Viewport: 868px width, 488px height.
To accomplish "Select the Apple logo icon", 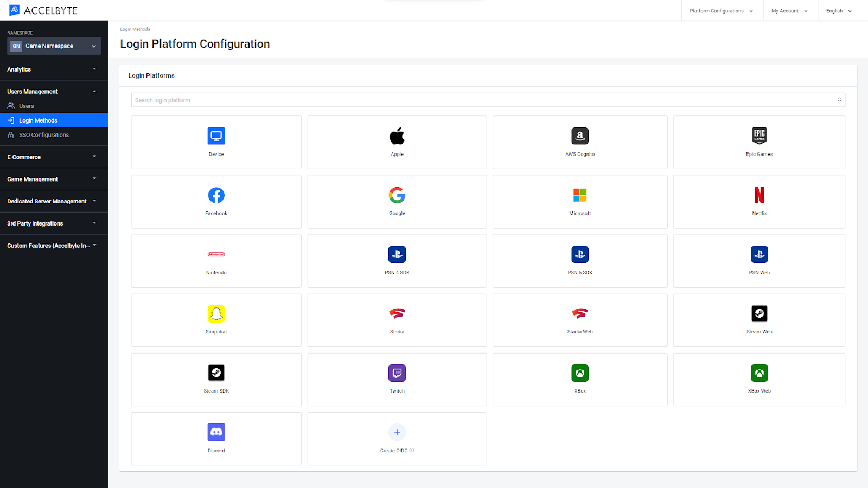I will coord(397,136).
